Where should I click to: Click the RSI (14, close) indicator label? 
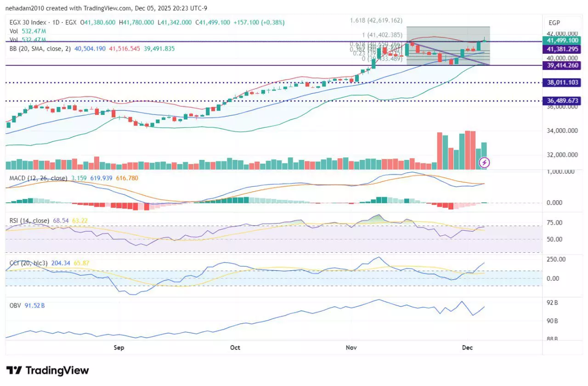(x=29, y=221)
